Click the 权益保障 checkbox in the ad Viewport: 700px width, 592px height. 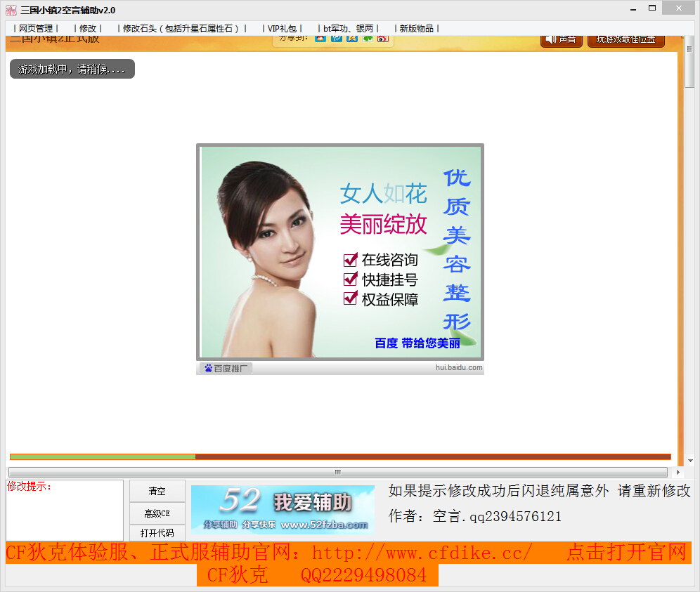pyautogui.click(x=351, y=298)
